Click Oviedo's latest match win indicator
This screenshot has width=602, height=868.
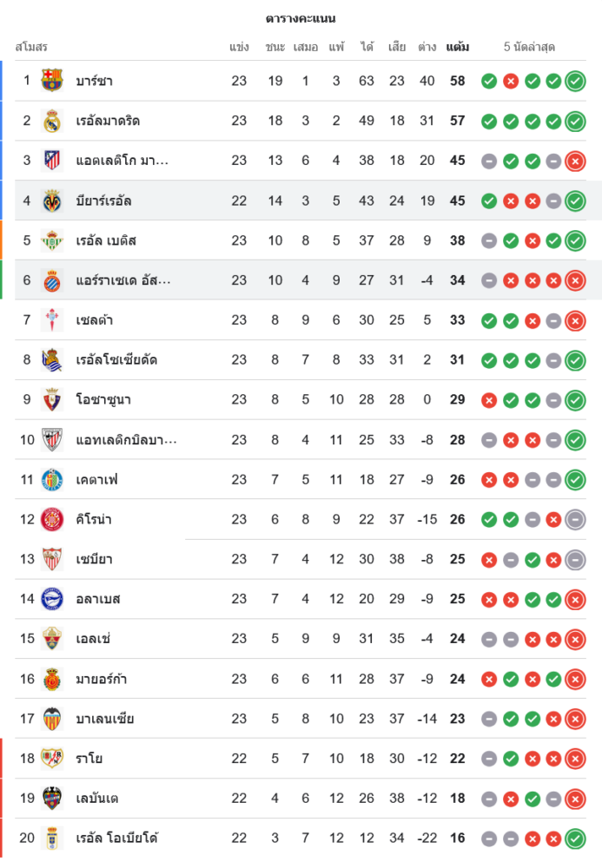574,838
